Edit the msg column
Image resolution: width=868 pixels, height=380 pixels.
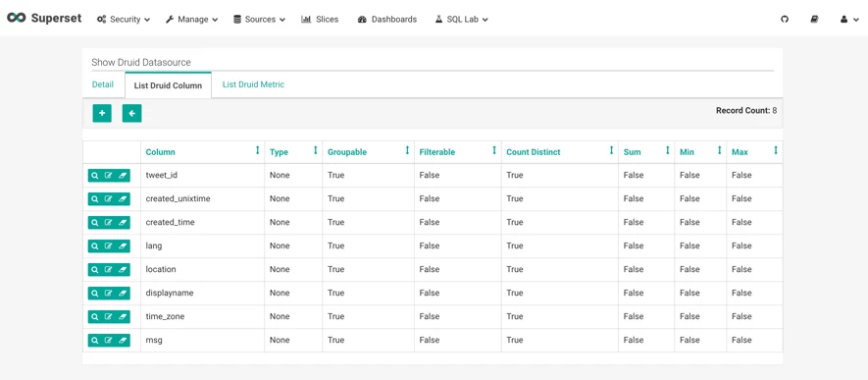(109, 340)
